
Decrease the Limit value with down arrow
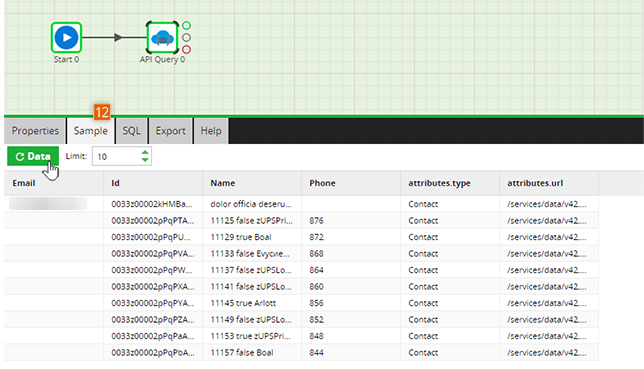point(145,159)
